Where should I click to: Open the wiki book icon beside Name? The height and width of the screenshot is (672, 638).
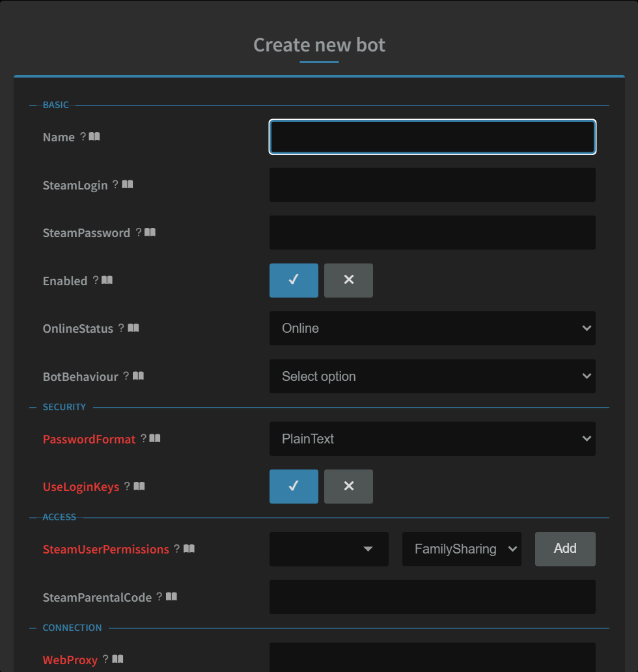click(x=94, y=137)
